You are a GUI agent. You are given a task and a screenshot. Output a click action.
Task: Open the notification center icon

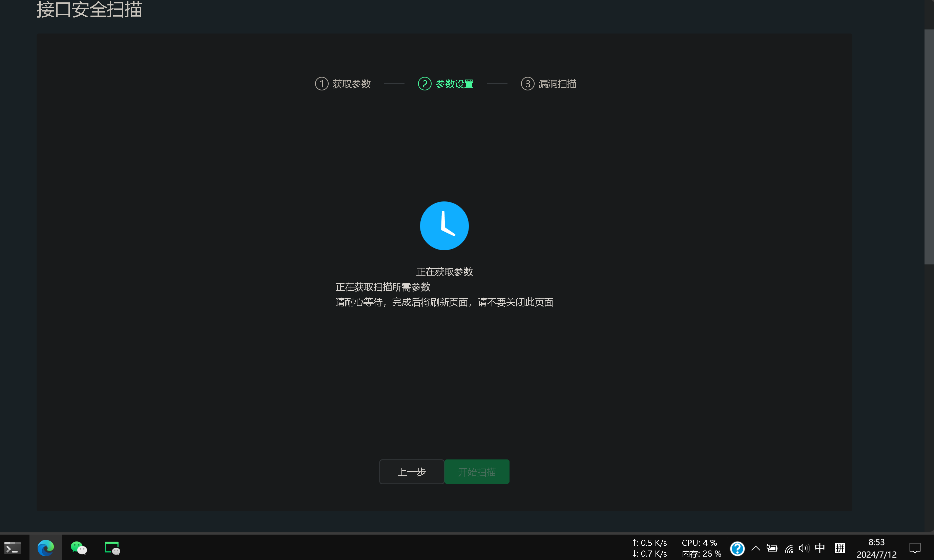pyautogui.click(x=915, y=548)
